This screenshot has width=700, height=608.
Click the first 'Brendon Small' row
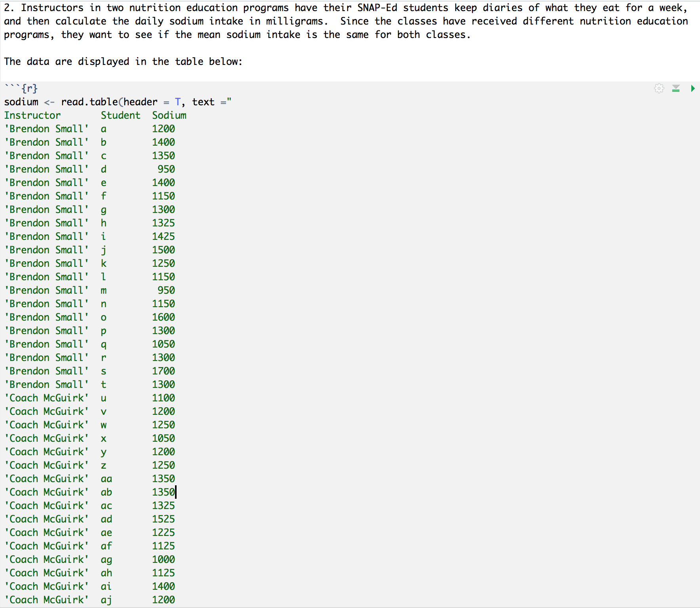pyautogui.click(x=47, y=129)
